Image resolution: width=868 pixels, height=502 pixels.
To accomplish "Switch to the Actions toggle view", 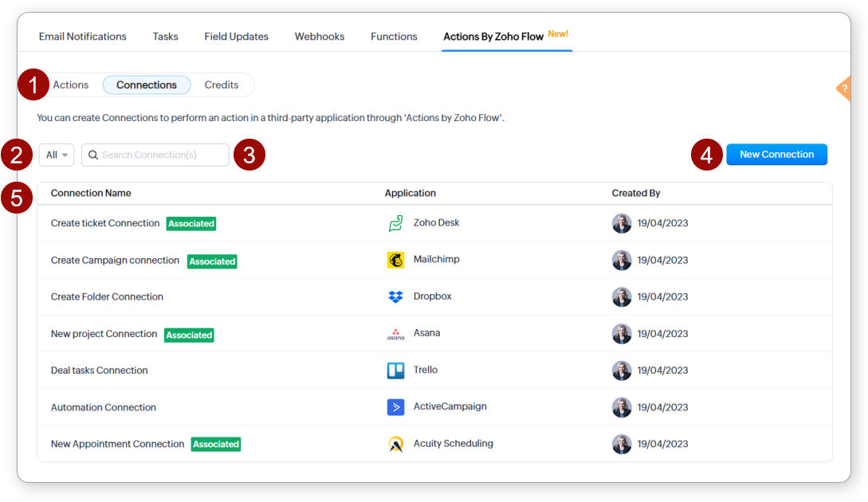I will pos(71,85).
